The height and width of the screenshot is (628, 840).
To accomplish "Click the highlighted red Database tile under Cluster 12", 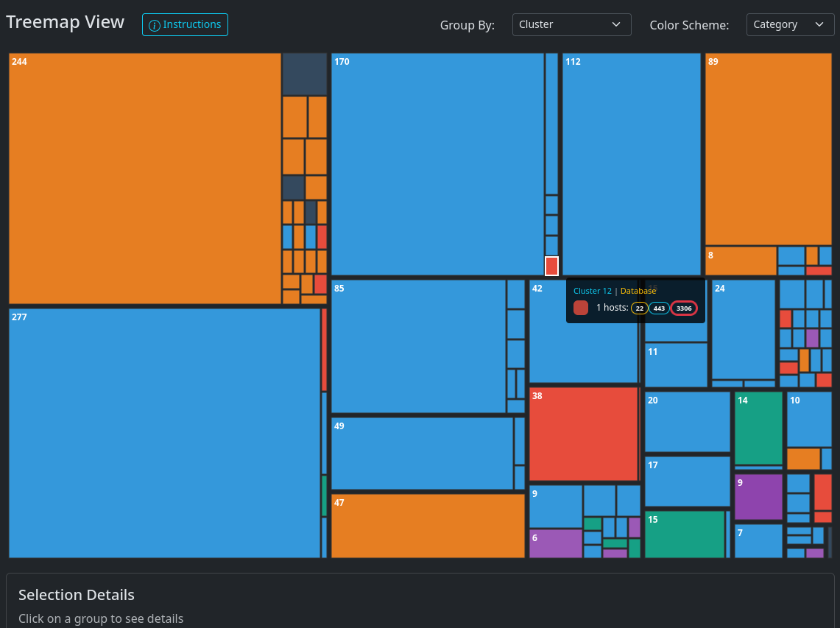I will click(x=551, y=266).
